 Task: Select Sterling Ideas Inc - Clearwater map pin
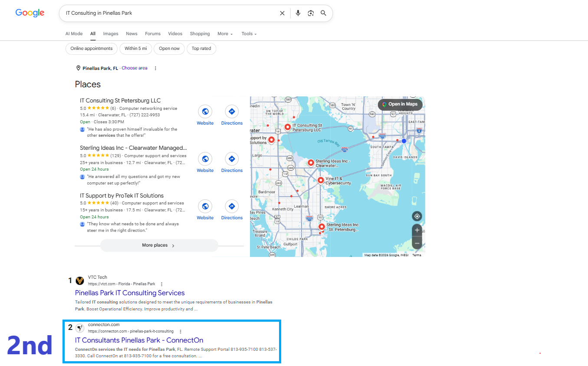311,162
